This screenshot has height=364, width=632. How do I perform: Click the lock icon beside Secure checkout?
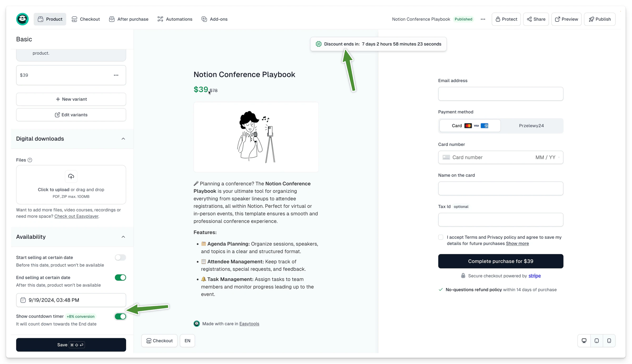point(463,276)
